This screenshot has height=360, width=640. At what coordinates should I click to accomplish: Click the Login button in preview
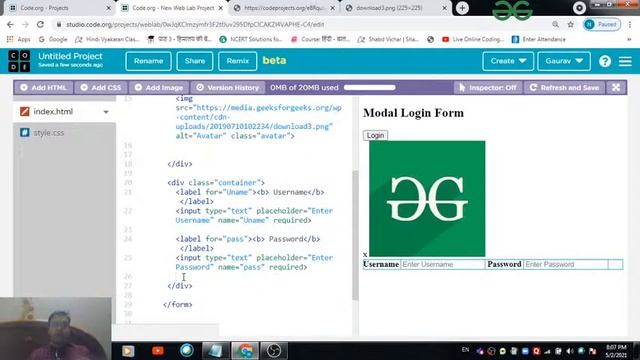tap(375, 135)
